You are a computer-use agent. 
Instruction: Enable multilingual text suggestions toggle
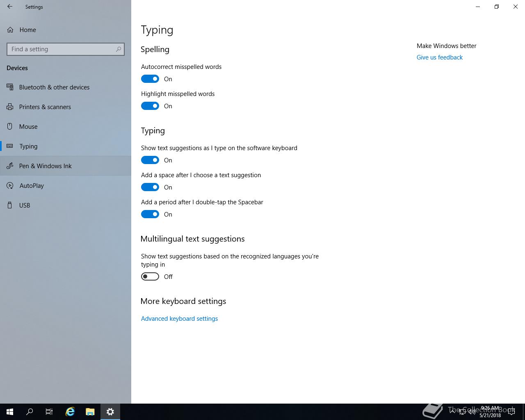(150, 276)
